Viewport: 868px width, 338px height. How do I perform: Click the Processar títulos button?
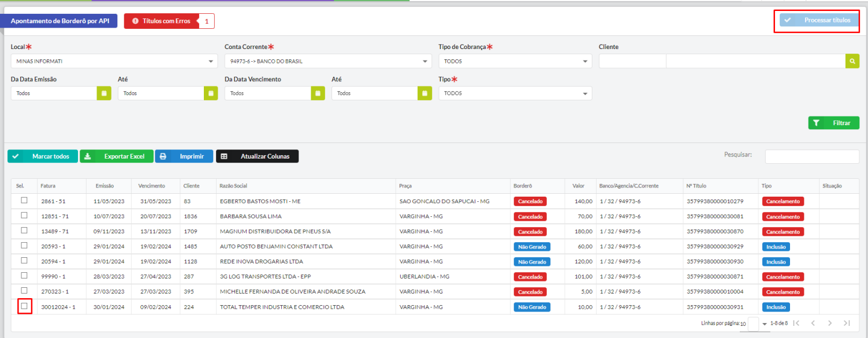[x=819, y=20]
